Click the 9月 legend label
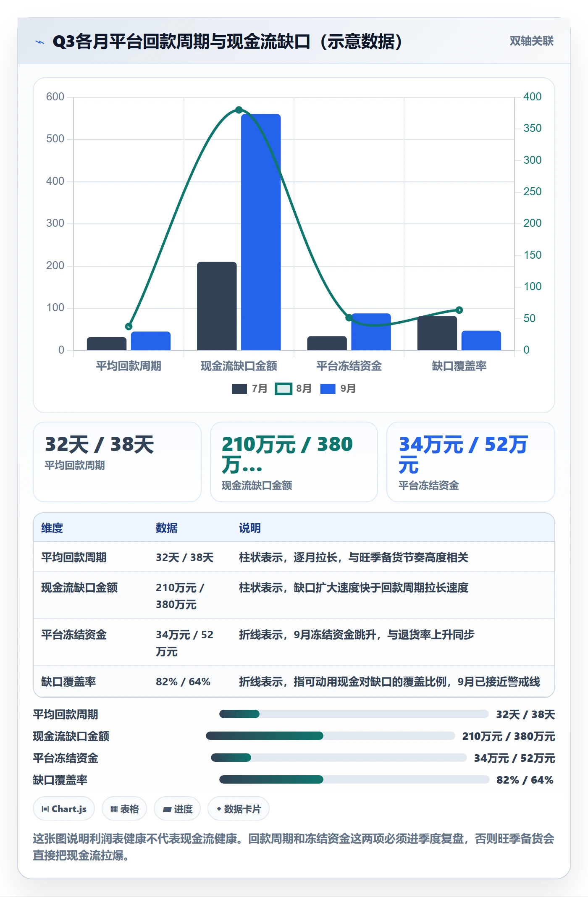 [x=348, y=389]
